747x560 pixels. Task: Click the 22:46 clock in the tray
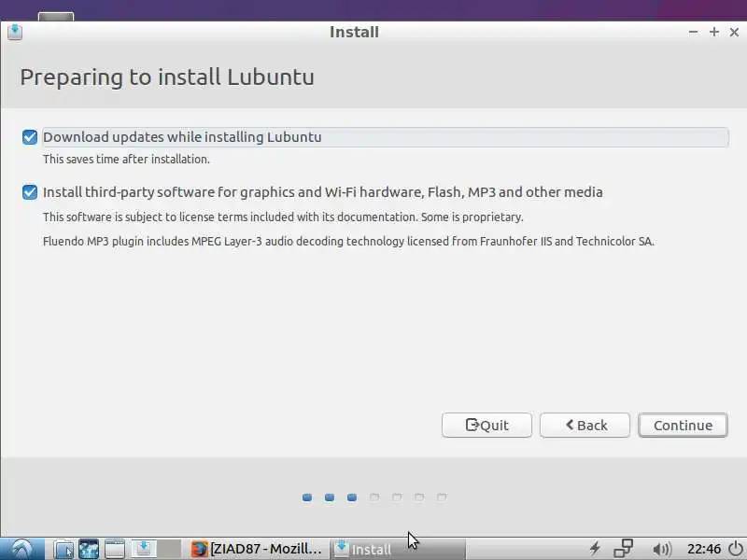tap(704, 549)
